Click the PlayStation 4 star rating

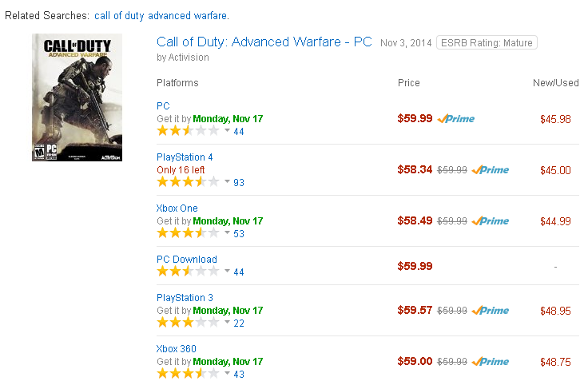(x=188, y=182)
